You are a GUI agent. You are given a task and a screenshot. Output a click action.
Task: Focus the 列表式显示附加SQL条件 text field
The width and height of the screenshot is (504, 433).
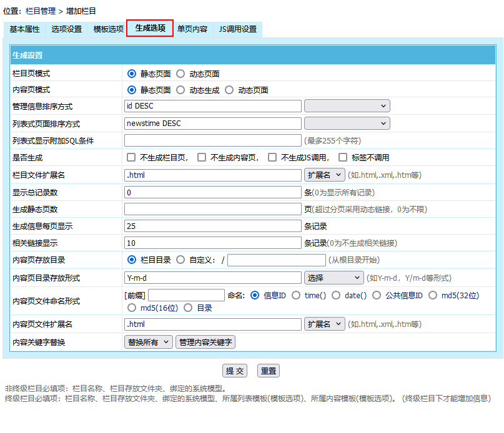pos(213,140)
